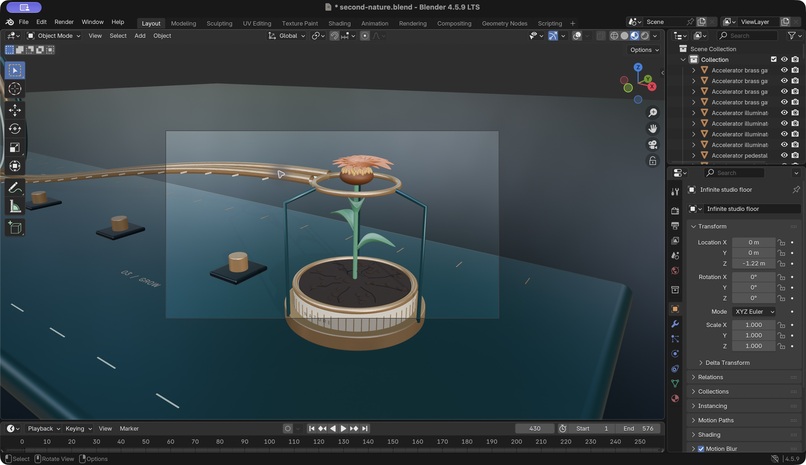Toggle the Motion Blur checkbox
This screenshot has width=806, height=465.
coord(701,449)
